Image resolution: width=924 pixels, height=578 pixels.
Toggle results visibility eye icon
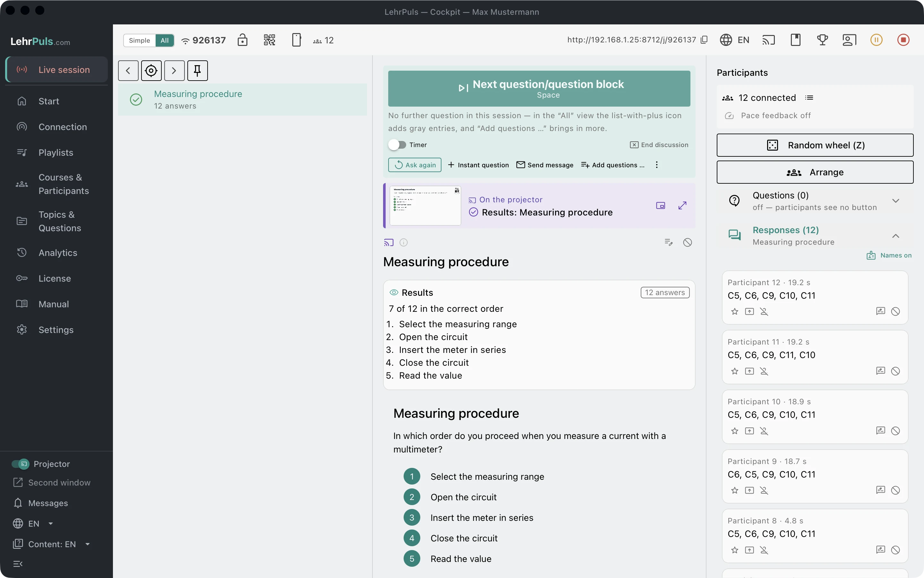click(x=394, y=293)
